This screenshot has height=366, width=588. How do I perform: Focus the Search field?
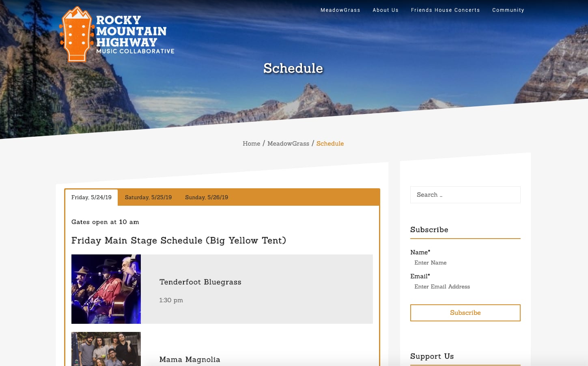[x=465, y=195]
